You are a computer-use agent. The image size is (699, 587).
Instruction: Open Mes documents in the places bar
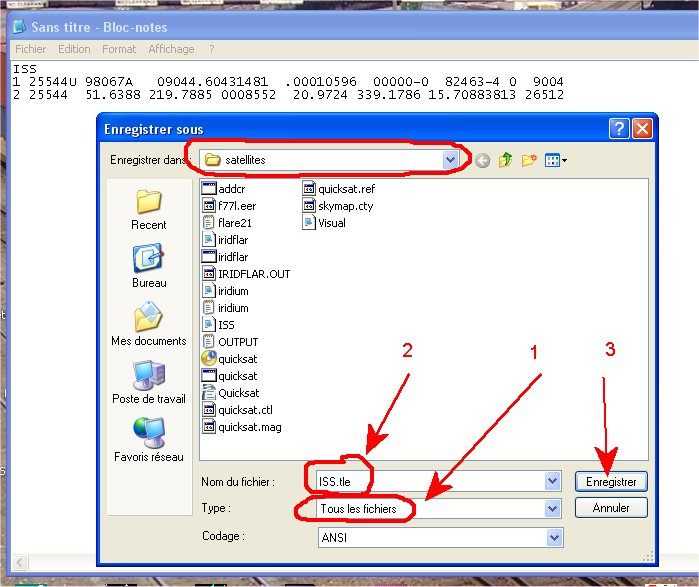tap(148, 324)
